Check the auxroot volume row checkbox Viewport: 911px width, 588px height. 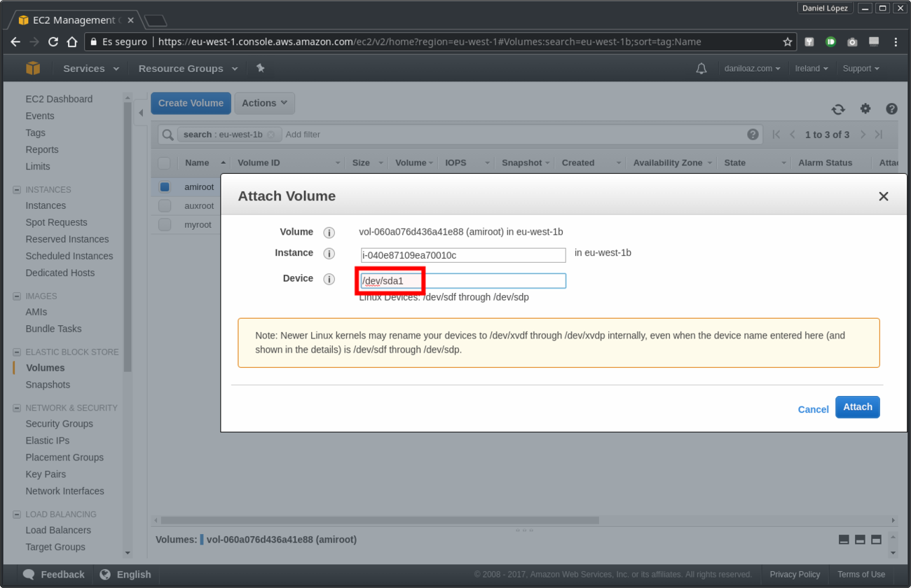[166, 205]
